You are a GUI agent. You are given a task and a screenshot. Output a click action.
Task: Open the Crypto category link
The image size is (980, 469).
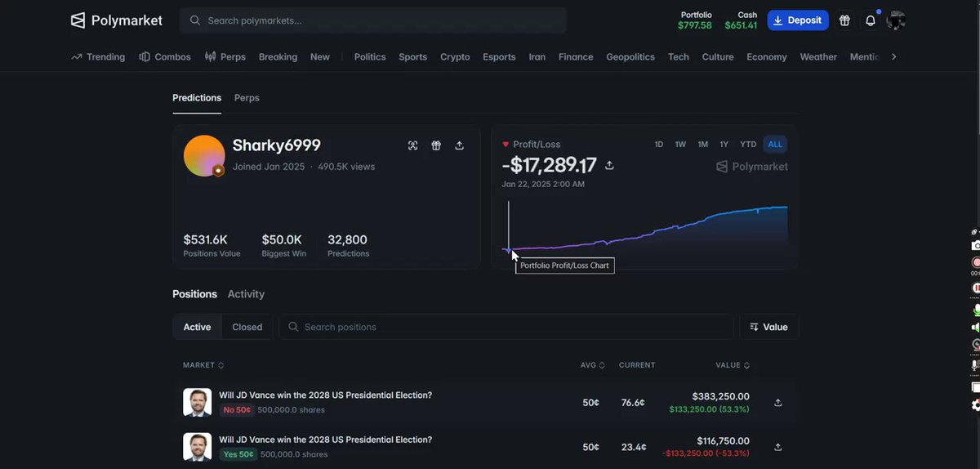click(455, 57)
